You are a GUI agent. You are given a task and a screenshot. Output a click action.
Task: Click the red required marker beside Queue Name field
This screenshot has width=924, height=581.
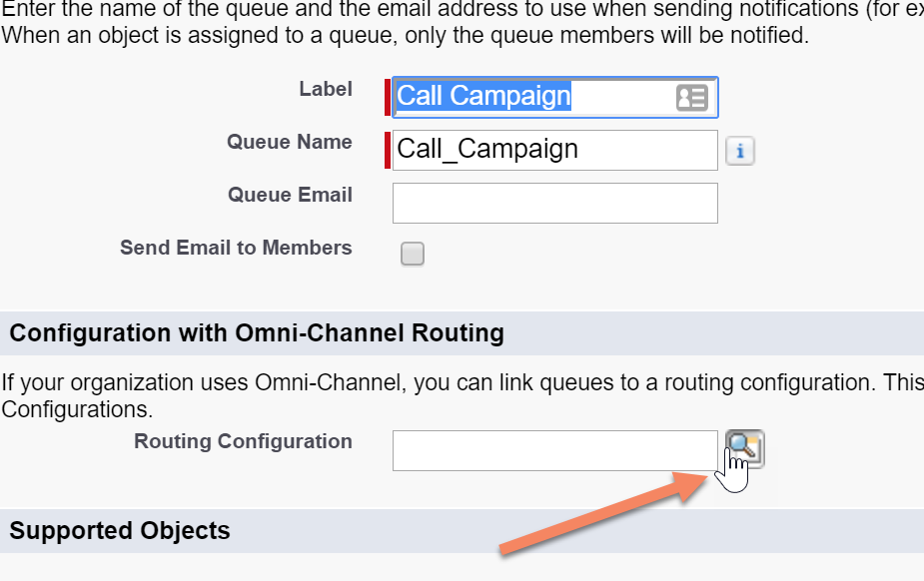[x=388, y=150]
